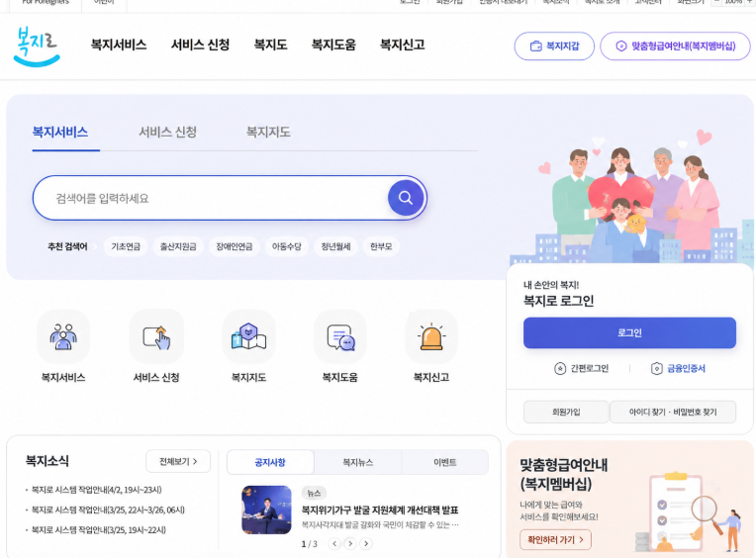
Task: Open headline 복지위기가구 발굴 지원체계 개선대책 발표
Action: tap(380, 510)
